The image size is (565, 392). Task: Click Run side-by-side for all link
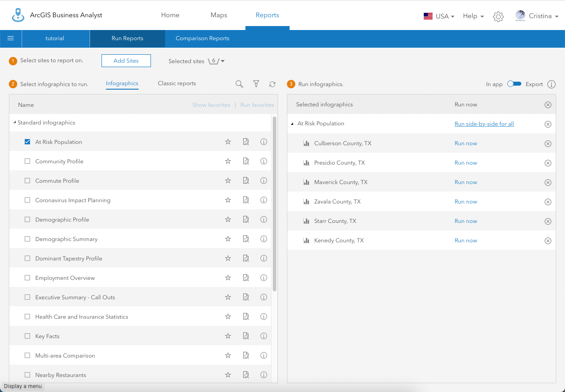tap(484, 124)
